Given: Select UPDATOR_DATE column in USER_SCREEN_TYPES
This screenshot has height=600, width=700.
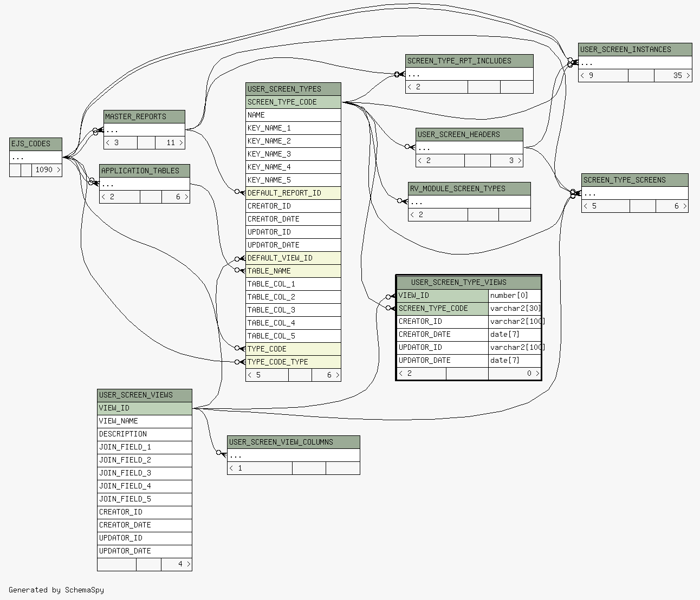Looking at the screenshot, I should pyautogui.click(x=293, y=245).
